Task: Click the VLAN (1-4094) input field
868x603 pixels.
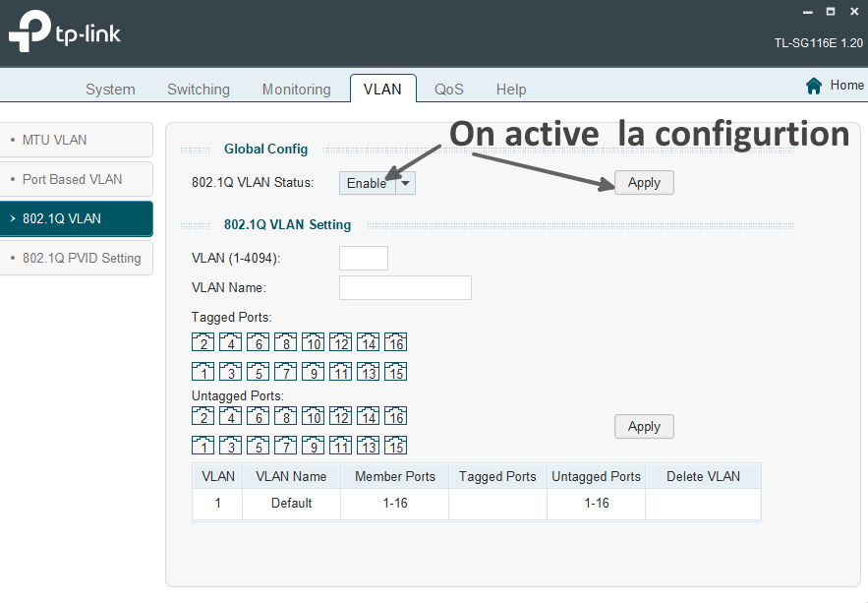Action: click(363, 258)
